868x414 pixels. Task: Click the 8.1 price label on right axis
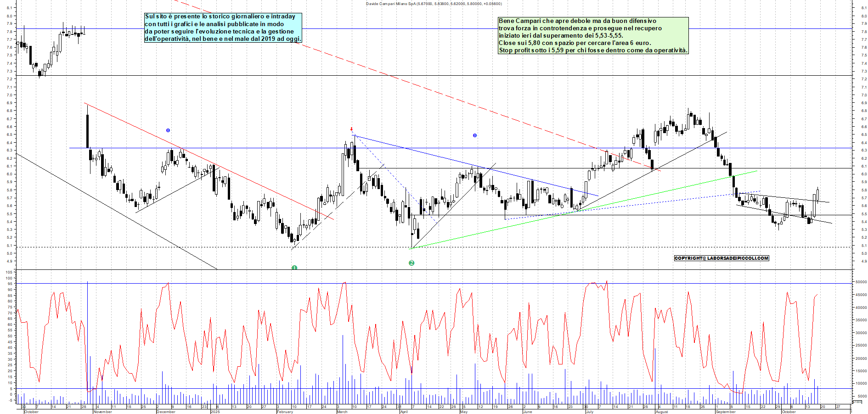click(863, 8)
